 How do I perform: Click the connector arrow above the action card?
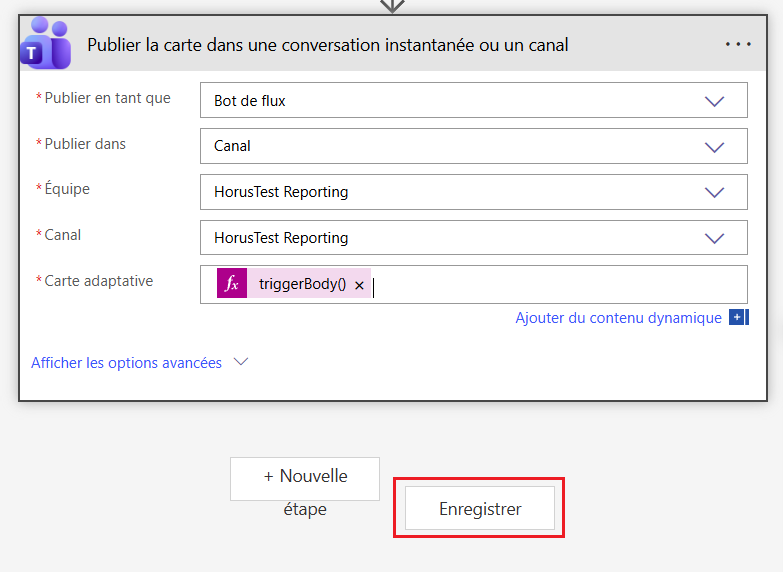tap(392, 5)
